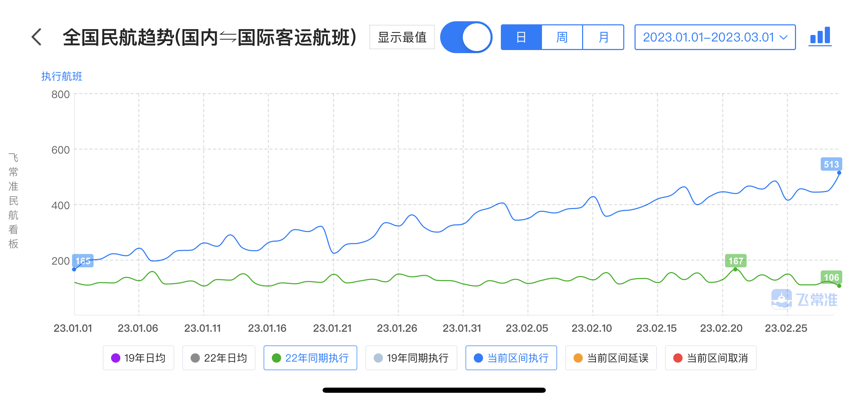Switch to the 周 weekly tab
868x401 pixels.
pos(562,37)
